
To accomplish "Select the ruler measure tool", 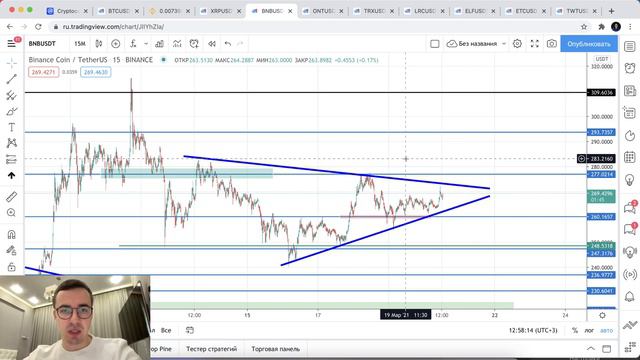I will (11, 197).
